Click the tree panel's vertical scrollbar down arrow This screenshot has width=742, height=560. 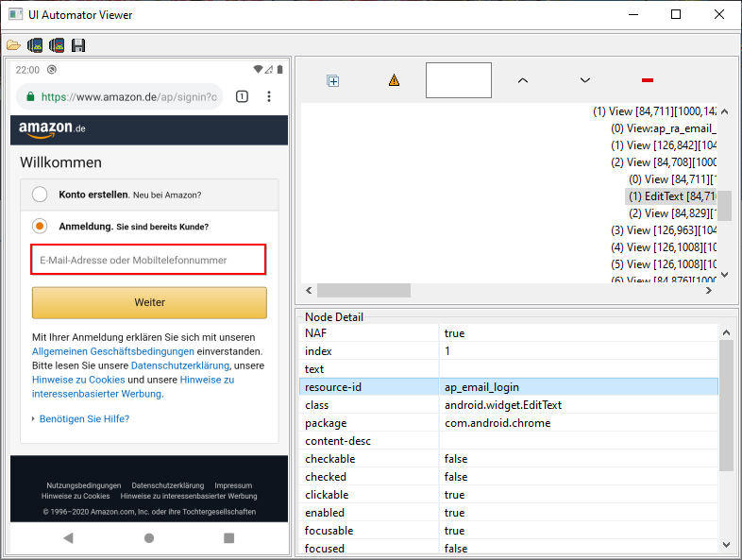(x=724, y=275)
